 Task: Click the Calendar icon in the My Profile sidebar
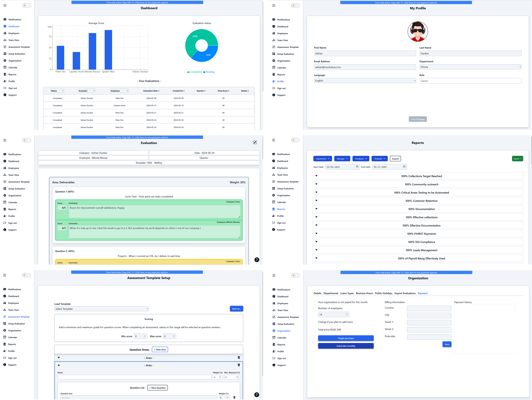(274, 68)
